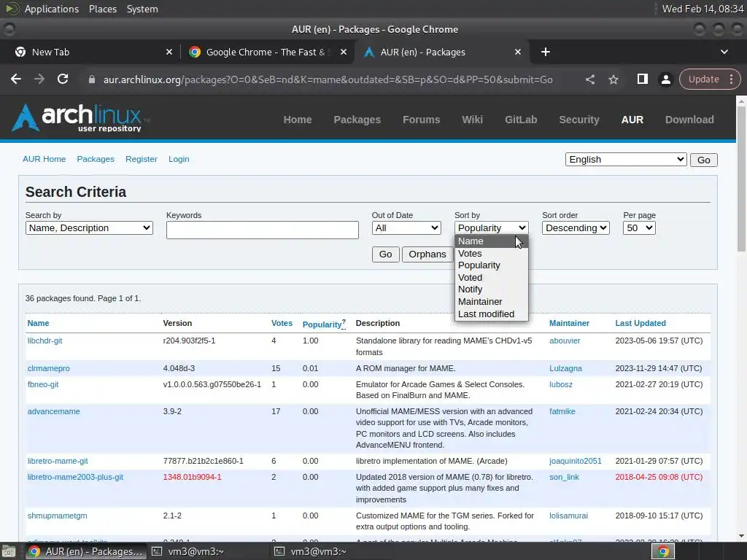
Task: Open the libretro-mame2003-plus-git package
Action: [x=75, y=477]
